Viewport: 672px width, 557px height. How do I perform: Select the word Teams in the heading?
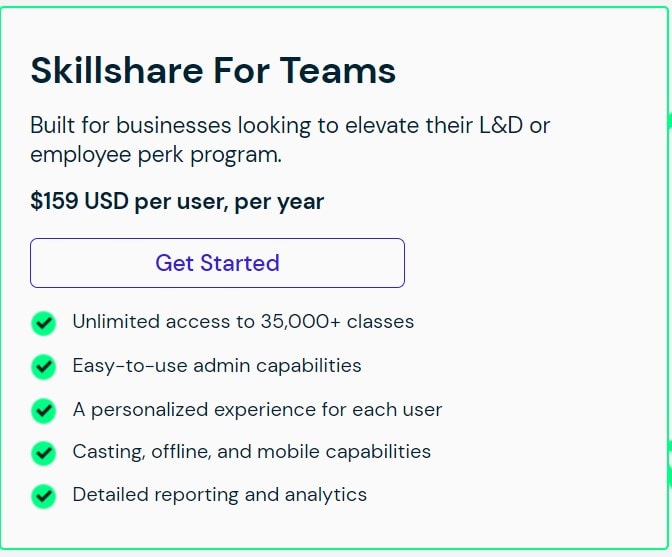(337, 71)
